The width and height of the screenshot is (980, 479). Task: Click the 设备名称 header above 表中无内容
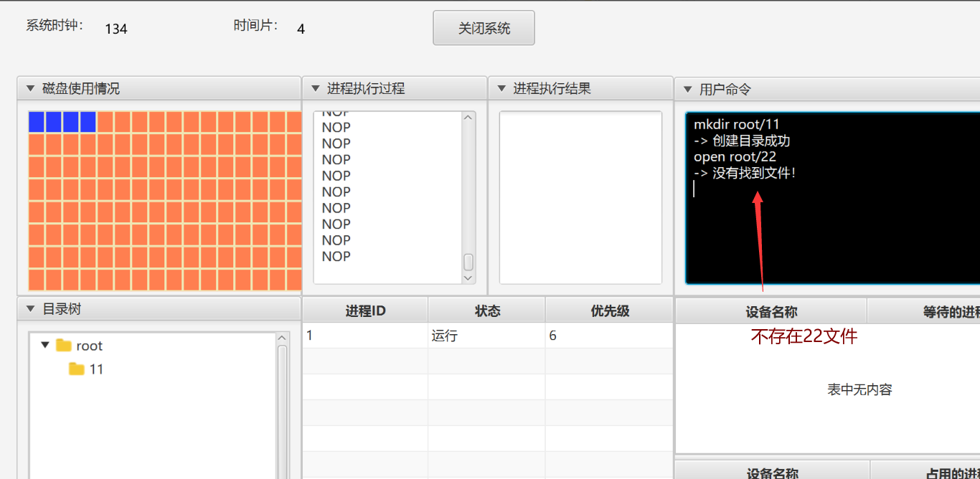click(771, 312)
